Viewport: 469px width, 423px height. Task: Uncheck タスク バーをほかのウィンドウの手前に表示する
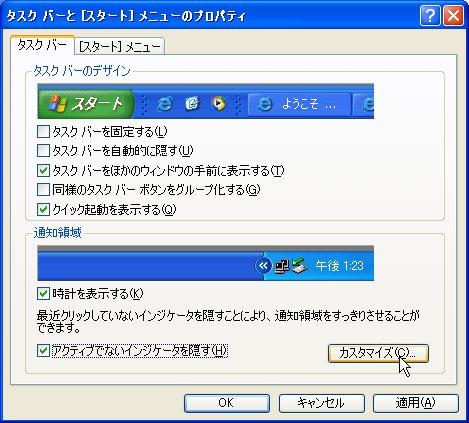tap(43, 170)
